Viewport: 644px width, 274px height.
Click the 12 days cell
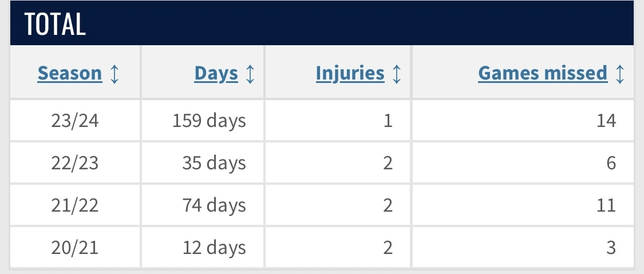pyautogui.click(x=214, y=248)
